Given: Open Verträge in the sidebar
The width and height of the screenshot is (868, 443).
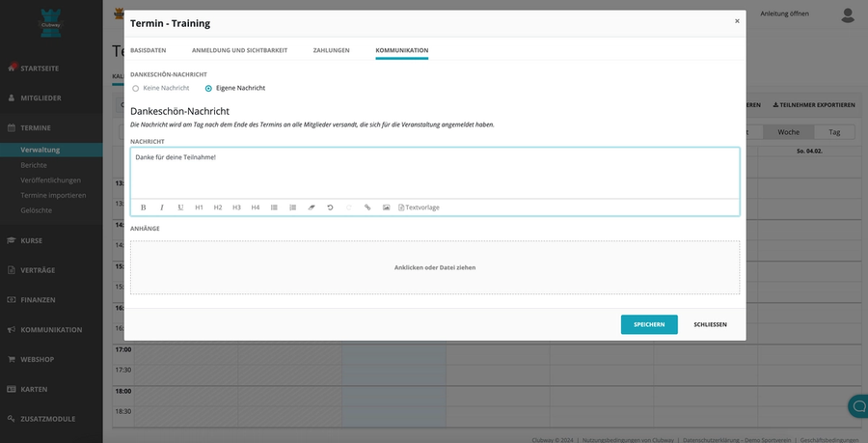Looking at the screenshot, I should coord(38,270).
